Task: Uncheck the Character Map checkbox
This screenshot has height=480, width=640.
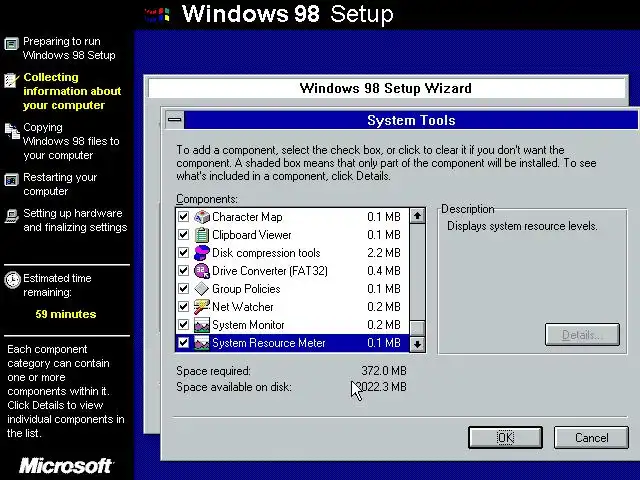Action: [184, 217]
